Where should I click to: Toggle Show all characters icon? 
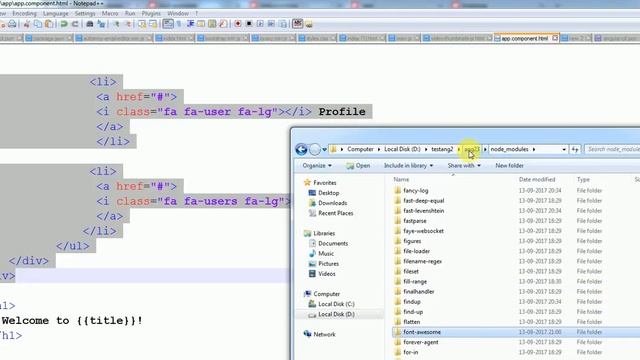pyautogui.click(x=179, y=24)
